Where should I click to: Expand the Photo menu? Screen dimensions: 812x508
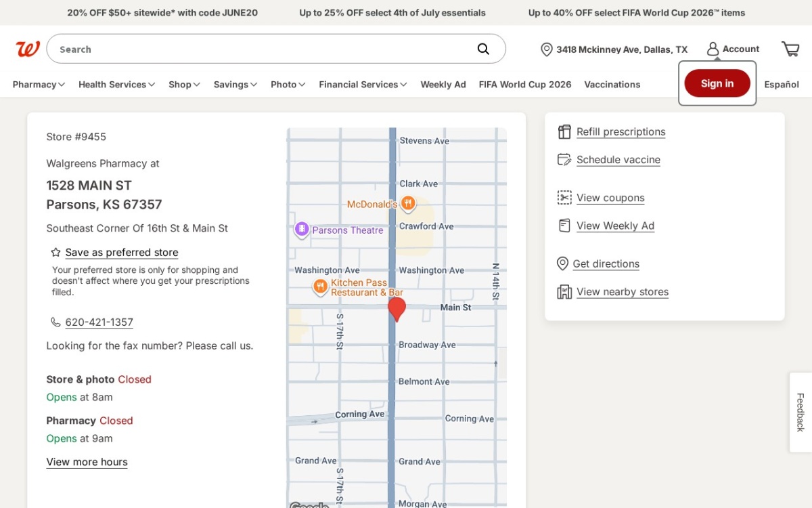(x=288, y=85)
